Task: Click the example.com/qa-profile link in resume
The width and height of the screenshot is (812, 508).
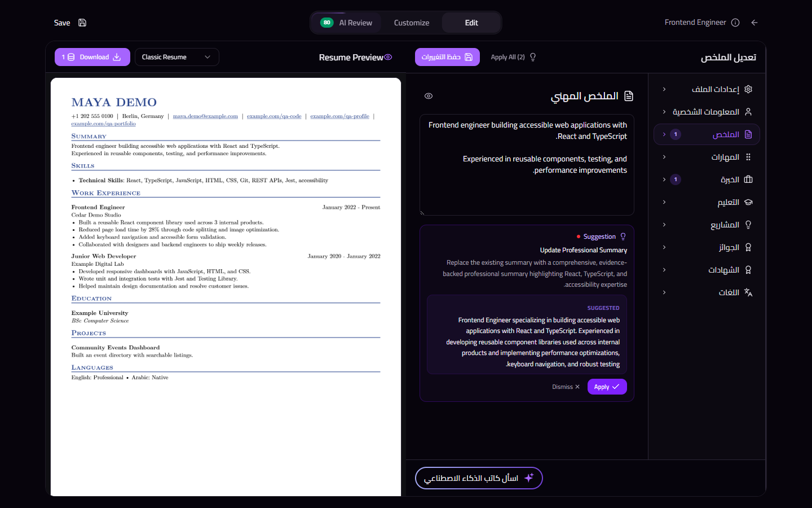Action: pyautogui.click(x=339, y=116)
